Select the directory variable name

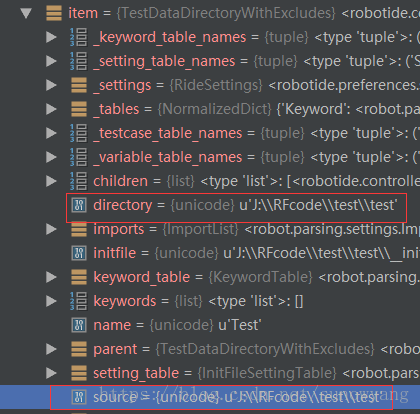point(122,205)
